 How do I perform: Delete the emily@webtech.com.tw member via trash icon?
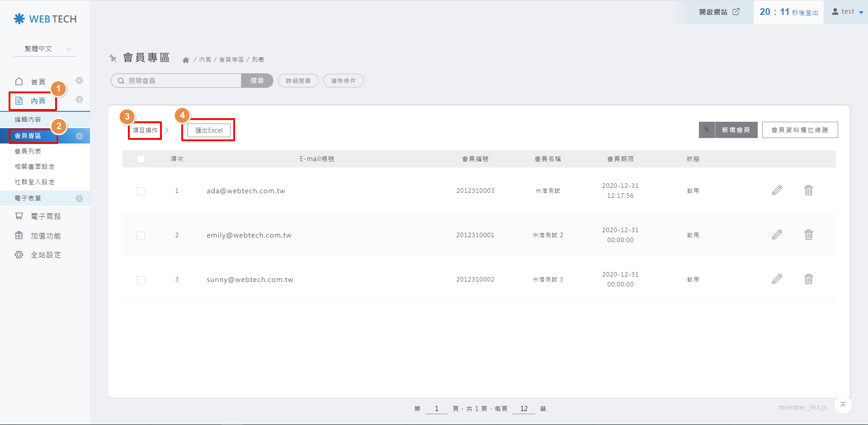click(x=808, y=235)
